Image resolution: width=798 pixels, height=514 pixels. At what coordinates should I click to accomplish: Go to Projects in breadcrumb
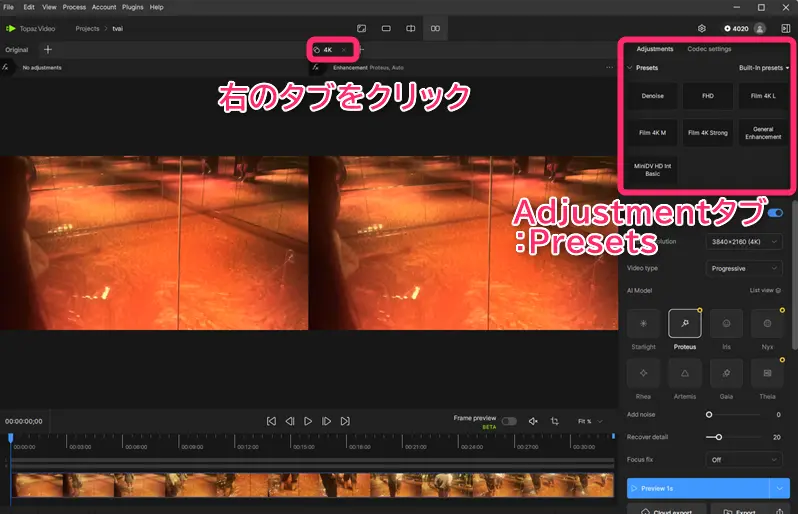(87, 28)
